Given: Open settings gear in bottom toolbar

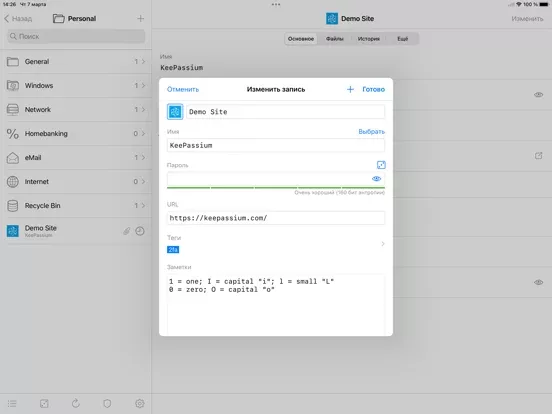Looking at the screenshot, I should point(139,403).
